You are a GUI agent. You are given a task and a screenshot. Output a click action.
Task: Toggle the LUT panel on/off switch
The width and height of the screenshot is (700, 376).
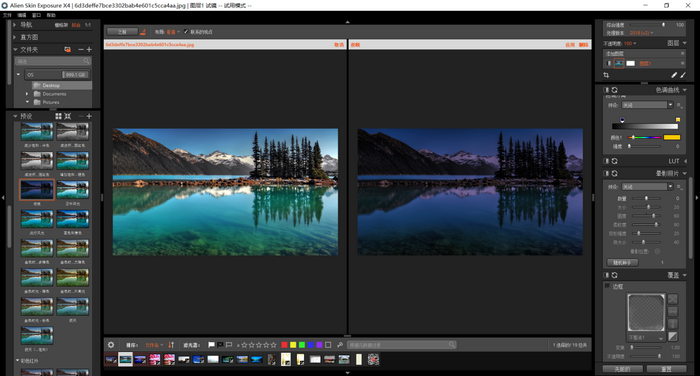click(x=606, y=161)
